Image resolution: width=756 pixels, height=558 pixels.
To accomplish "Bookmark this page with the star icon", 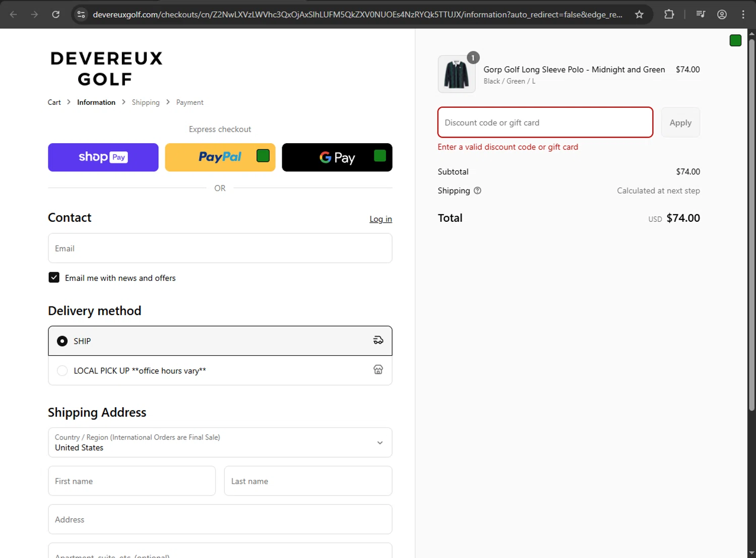I will tap(639, 14).
